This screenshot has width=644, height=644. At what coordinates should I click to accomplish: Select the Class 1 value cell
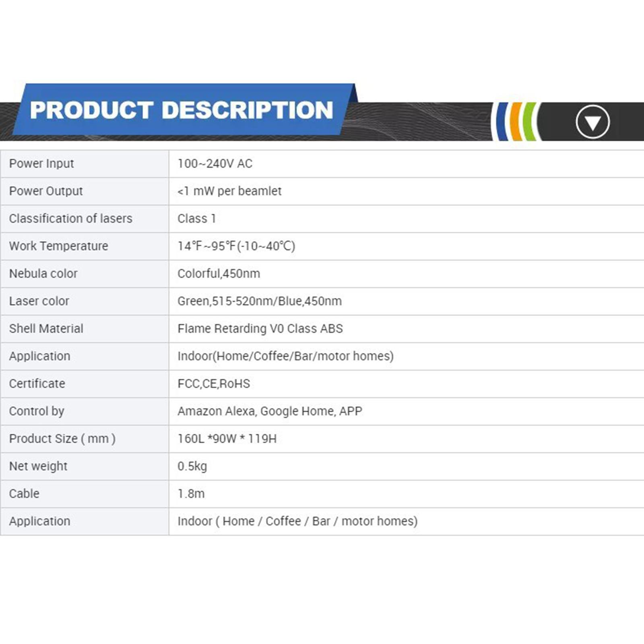pos(197,219)
